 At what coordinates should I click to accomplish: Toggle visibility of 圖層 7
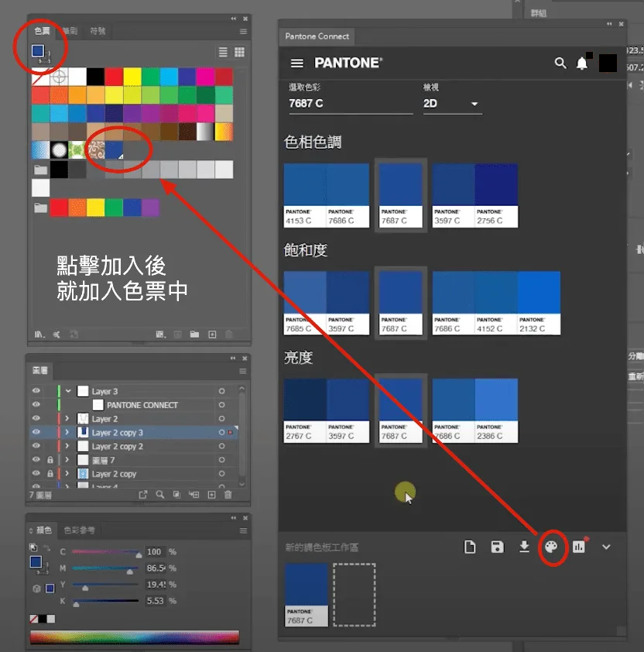pyautogui.click(x=36, y=459)
